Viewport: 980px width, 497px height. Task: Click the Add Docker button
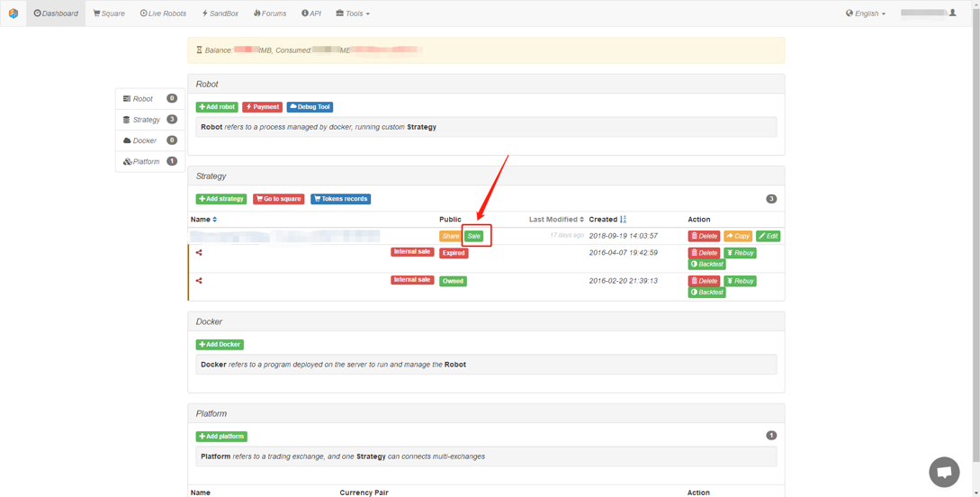[x=220, y=345]
